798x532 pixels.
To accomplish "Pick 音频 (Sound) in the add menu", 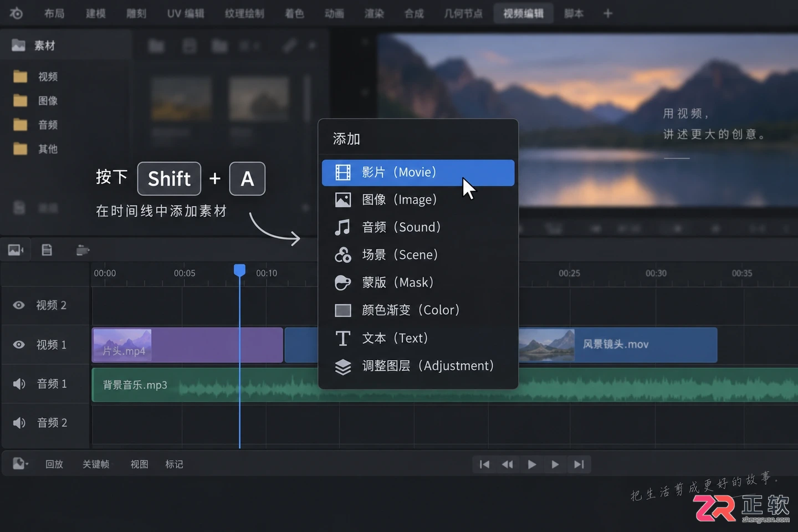I will [x=418, y=227].
